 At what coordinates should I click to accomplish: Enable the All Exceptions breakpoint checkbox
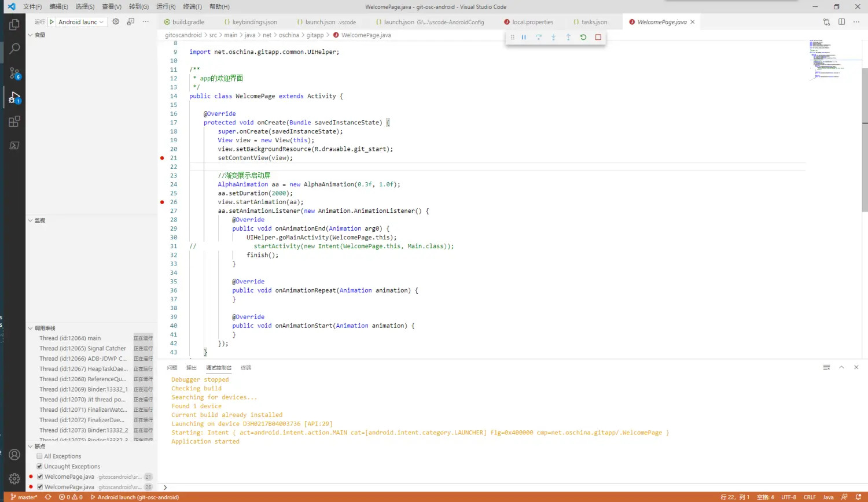click(x=39, y=456)
